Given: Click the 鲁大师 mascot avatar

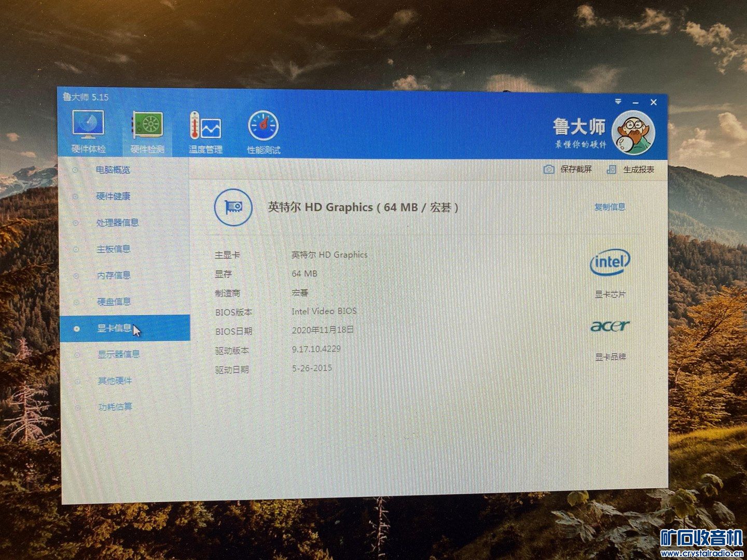Looking at the screenshot, I should point(633,133).
